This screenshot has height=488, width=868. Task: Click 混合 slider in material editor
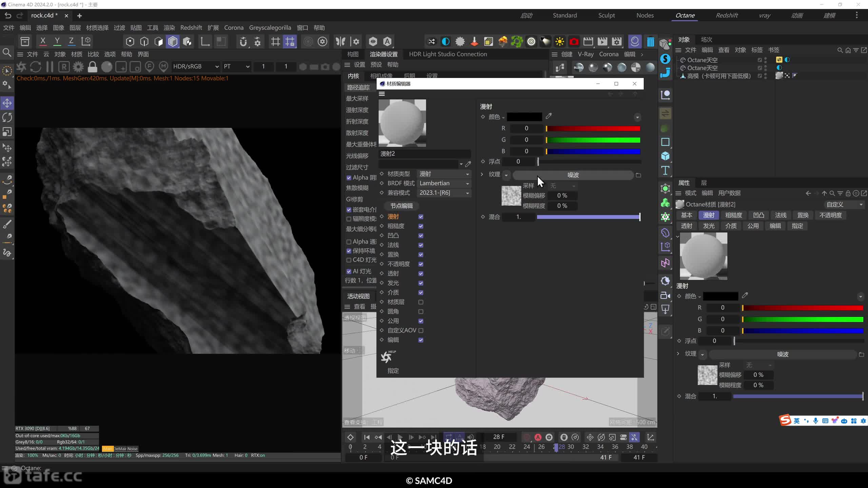coord(588,217)
